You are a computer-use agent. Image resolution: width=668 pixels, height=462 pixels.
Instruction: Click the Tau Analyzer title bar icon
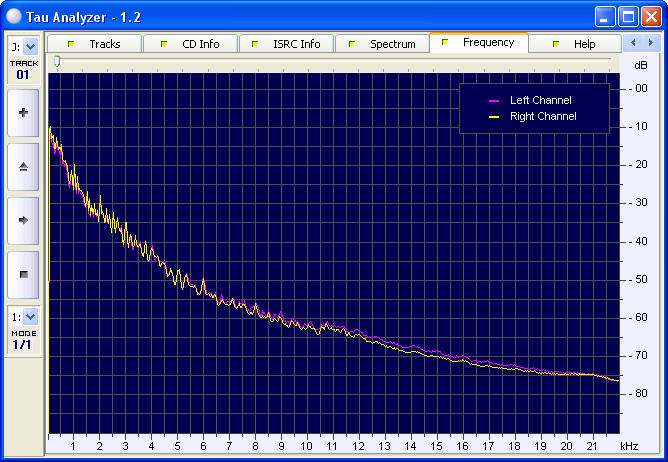point(15,16)
